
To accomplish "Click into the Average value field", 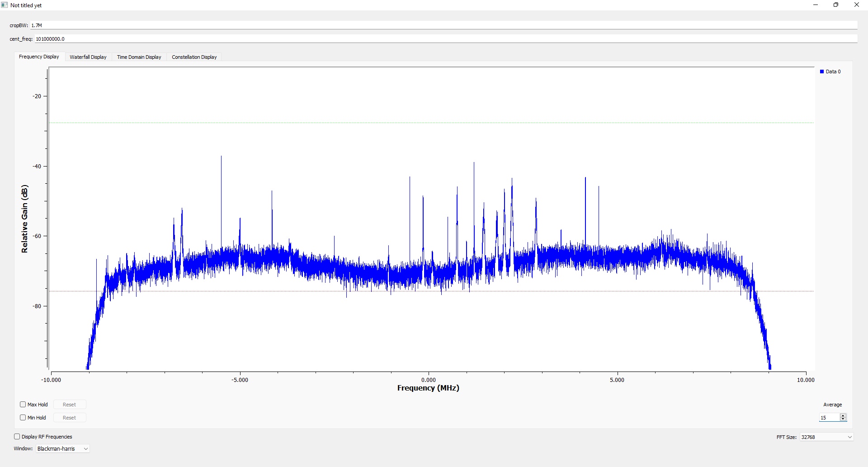I will 829,418.
